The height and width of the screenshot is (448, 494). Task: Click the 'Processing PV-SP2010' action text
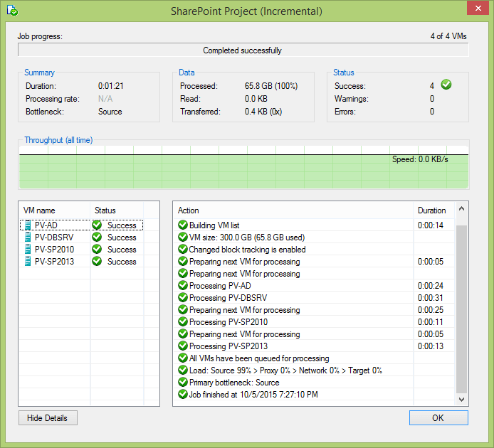pos(228,322)
